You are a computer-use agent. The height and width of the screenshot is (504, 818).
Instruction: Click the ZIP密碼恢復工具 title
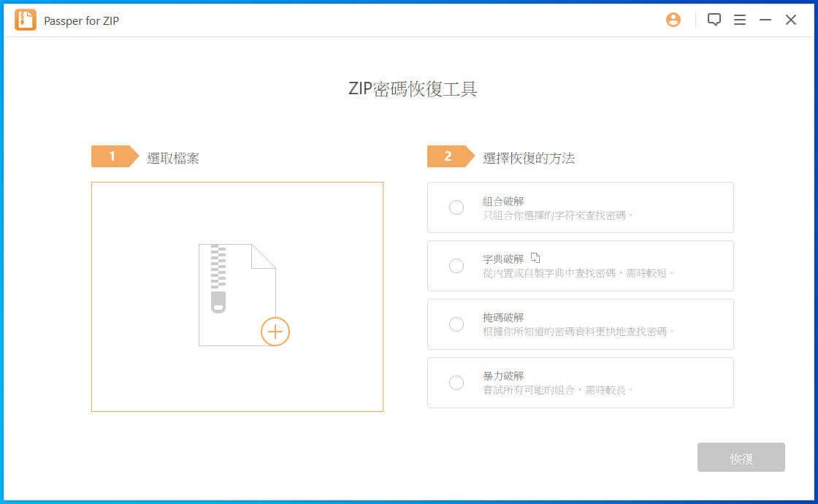[x=412, y=88]
